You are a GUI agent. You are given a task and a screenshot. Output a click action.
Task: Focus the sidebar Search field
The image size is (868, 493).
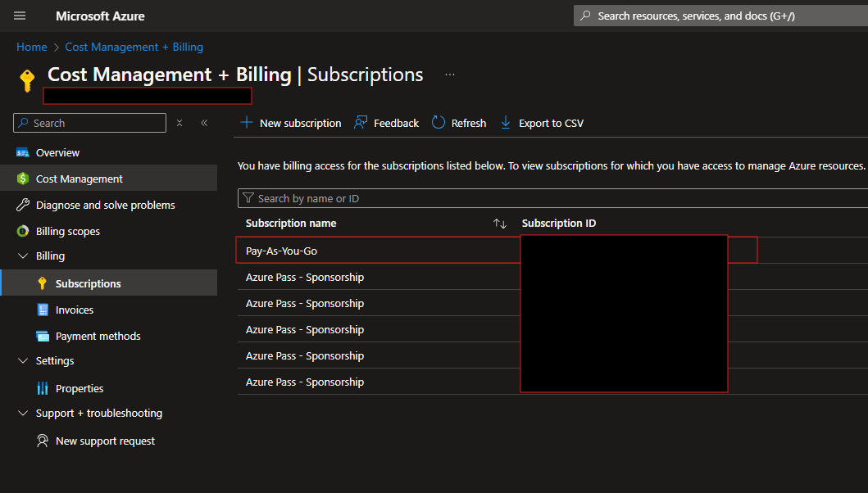(89, 123)
